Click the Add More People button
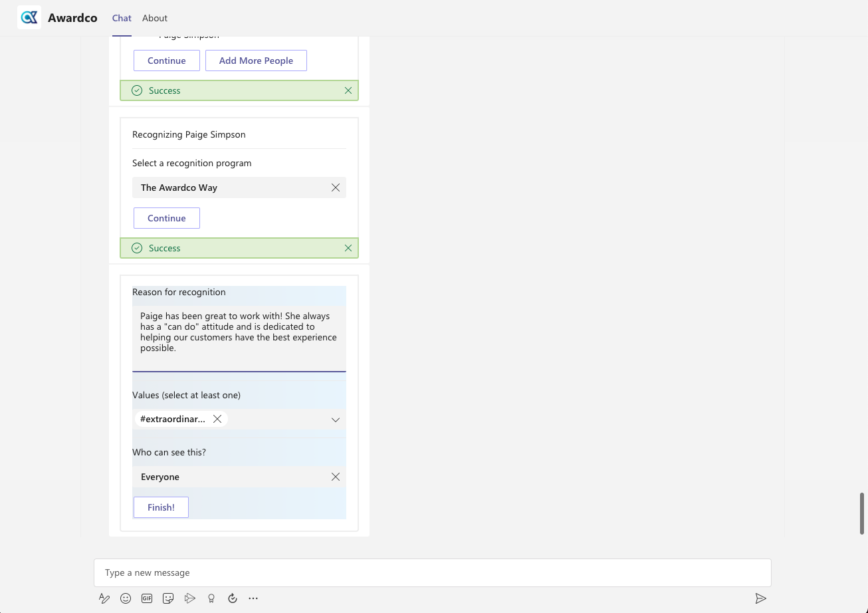The height and width of the screenshot is (613, 868). (256, 61)
